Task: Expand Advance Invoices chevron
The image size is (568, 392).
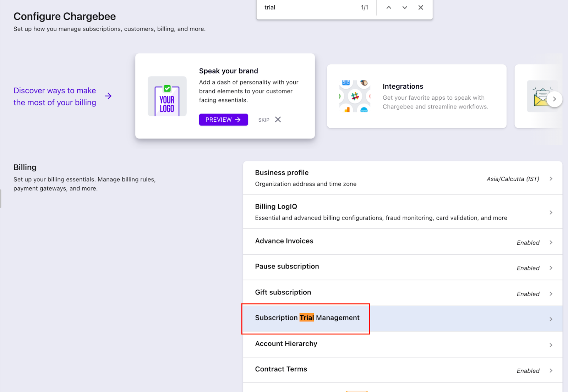Action: coord(551,243)
